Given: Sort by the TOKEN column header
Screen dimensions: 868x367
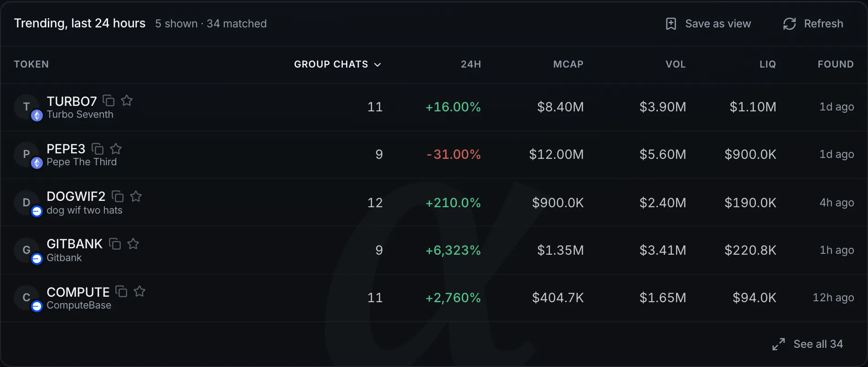Looking at the screenshot, I should [31, 64].
